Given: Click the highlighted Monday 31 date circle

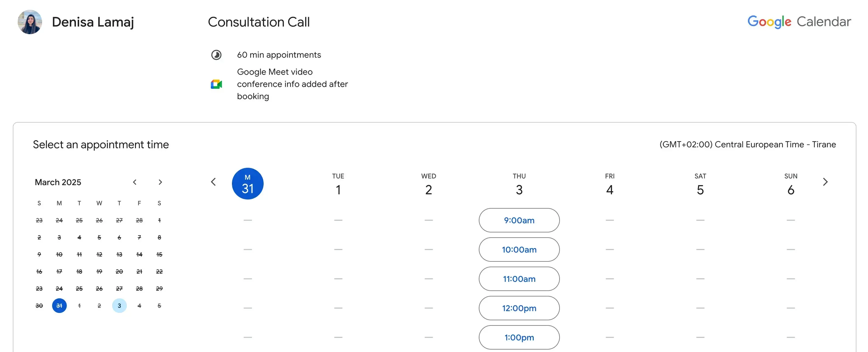Looking at the screenshot, I should (248, 183).
